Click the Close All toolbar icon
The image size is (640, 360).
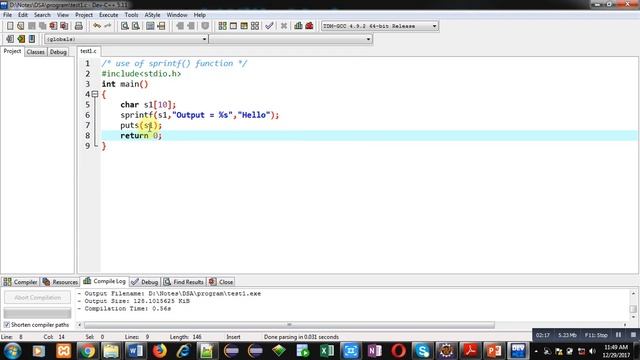coord(64,26)
